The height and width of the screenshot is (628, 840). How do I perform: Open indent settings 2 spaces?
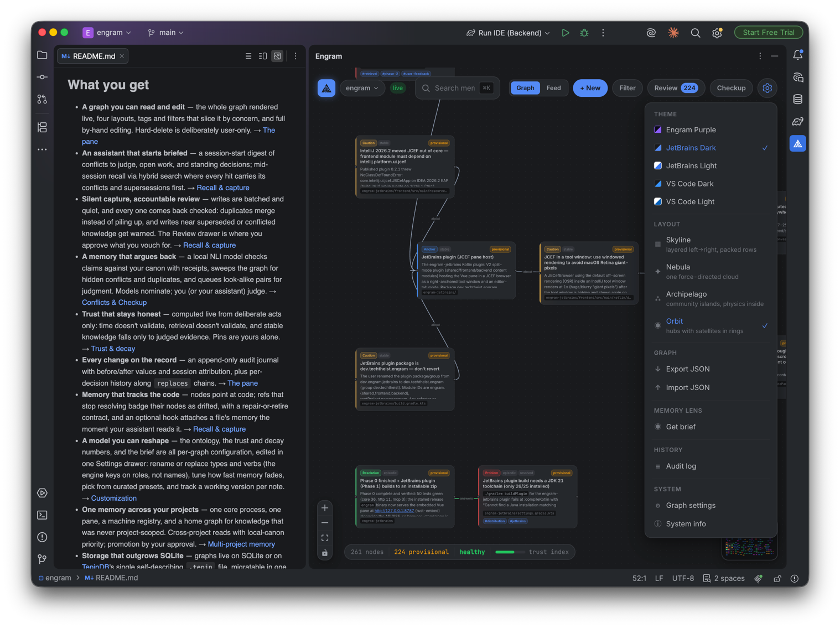tap(724, 578)
